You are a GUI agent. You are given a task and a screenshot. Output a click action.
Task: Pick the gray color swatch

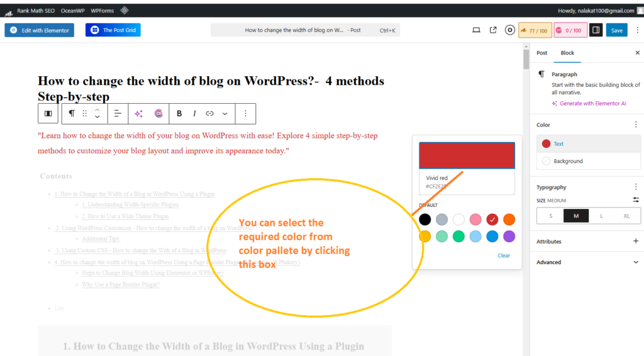tap(442, 220)
